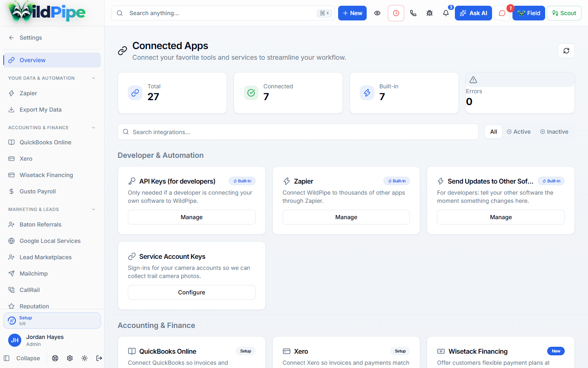Screen dimensions: 588x368
Task: Click the log out icon in sidebar footer
Action: 99,358
